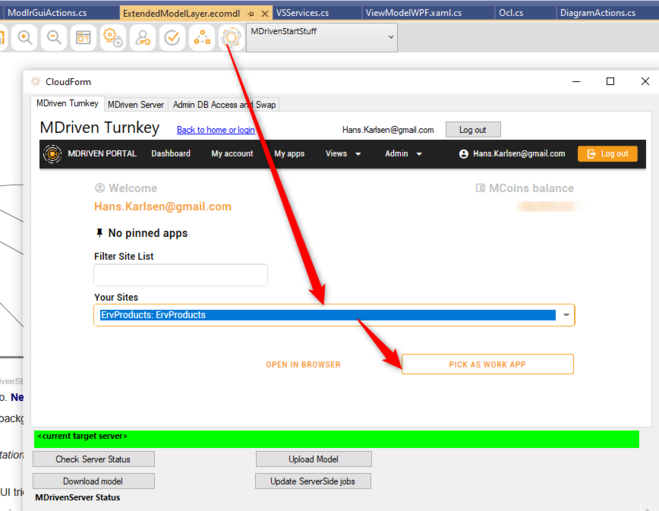Screen dimensions: 659x511
Task: Open Dashboard in the portal navbar
Action: click(171, 154)
